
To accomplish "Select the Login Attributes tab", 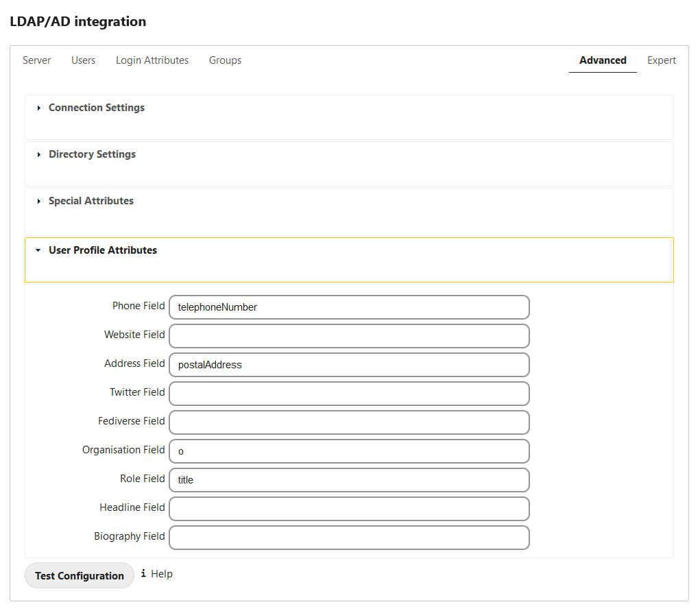I will tap(152, 60).
